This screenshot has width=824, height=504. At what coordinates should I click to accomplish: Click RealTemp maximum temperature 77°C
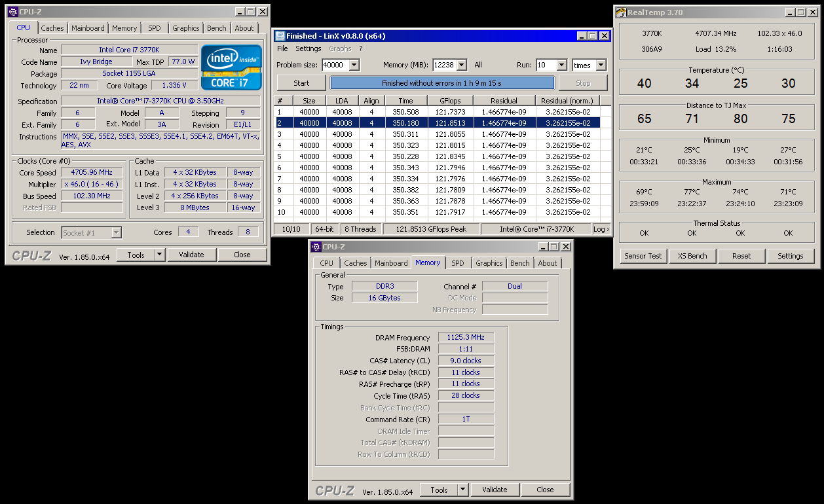(x=692, y=192)
